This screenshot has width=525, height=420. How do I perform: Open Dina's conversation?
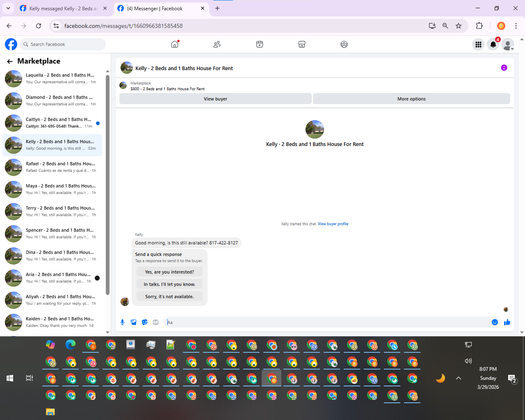tap(52, 256)
